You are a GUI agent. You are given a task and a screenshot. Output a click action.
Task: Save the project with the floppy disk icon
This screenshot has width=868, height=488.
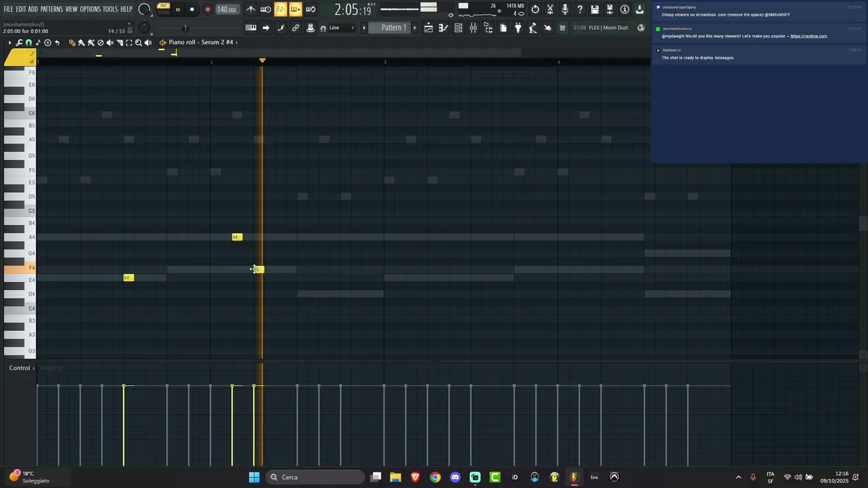click(595, 9)
